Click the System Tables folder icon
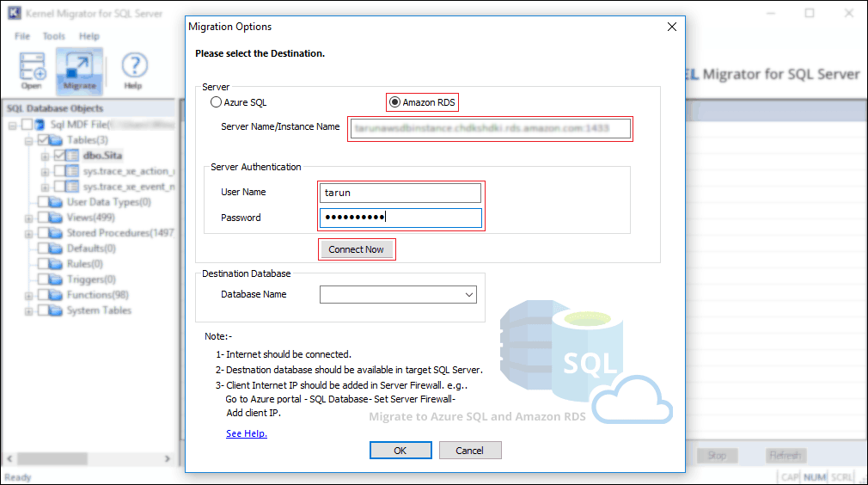The width and height of the screenshot is (868, 485). click(x=56, y=310)
